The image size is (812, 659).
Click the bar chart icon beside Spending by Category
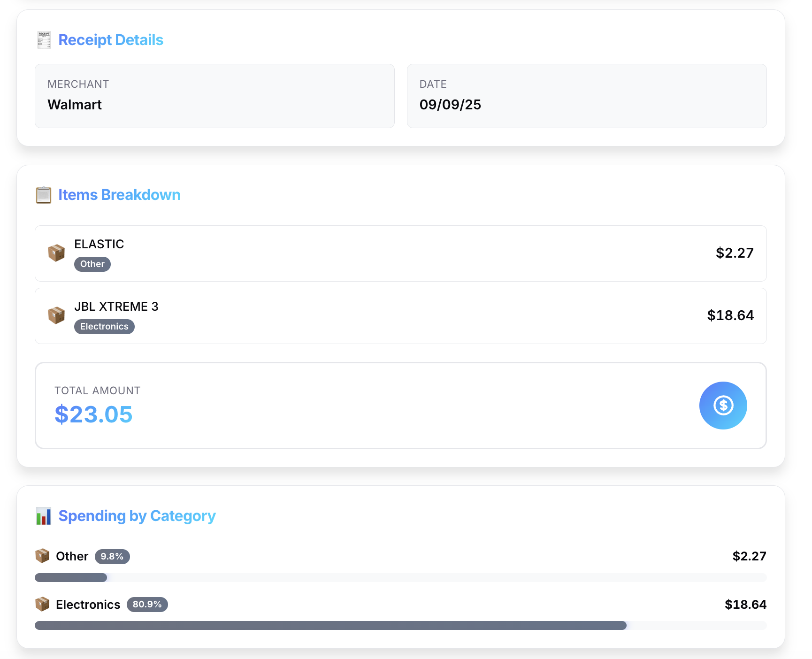[44, 516]
